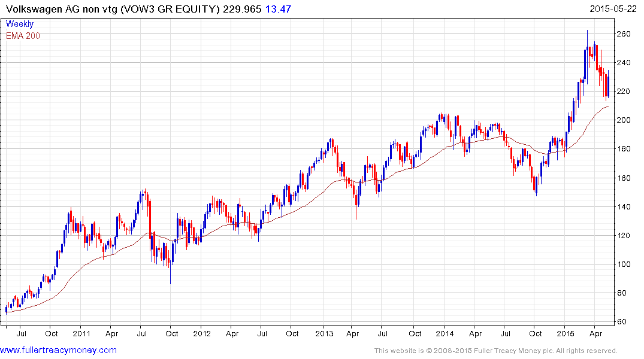This screenshot has height=359, width=644.
Task: Select the last price value 229.965
Action: [x=242, y=9]
